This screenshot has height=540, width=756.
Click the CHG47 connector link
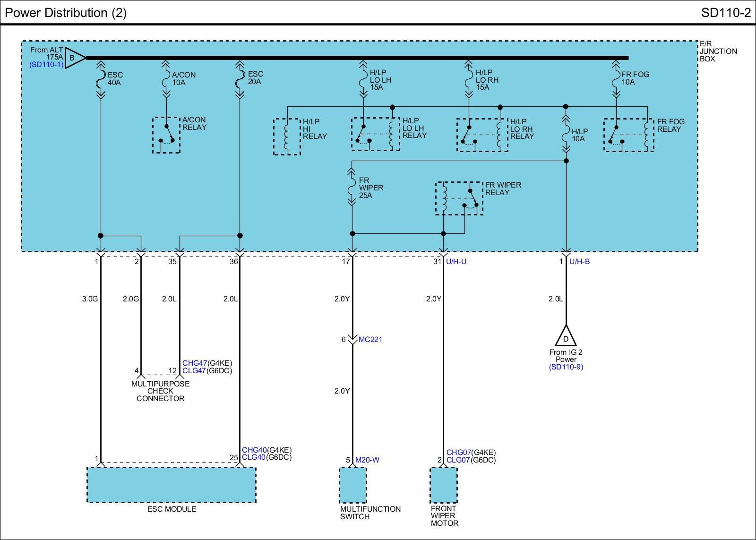click(x=195, y=363)
